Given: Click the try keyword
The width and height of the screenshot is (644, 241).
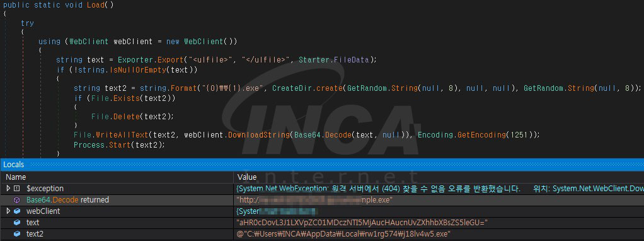Looking at the screenshot, I should (x=27, y=23).
